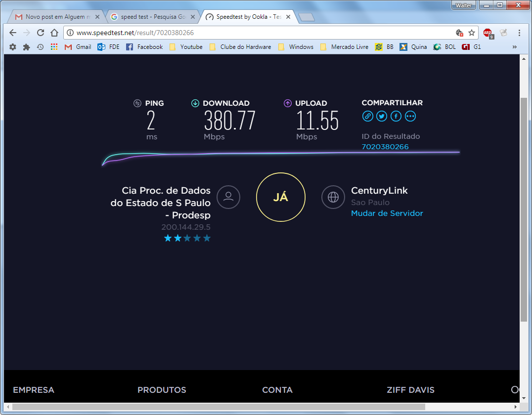Image resolution: width=532 pixels, height=415 pixels.
Task: Open FDE bookmark
Action: click(109, 47)
